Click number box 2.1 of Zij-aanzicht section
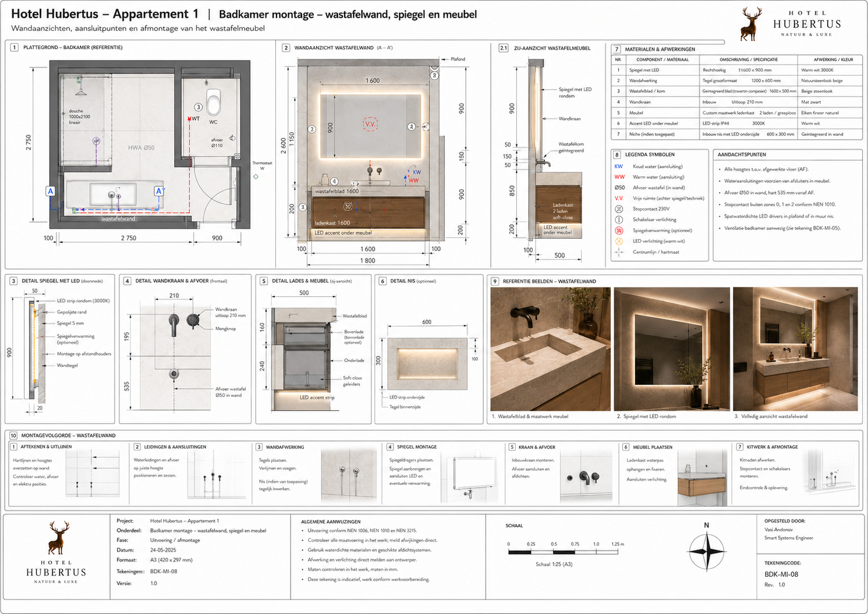Viewport: 868px width, 614px height. coord(504,48)
